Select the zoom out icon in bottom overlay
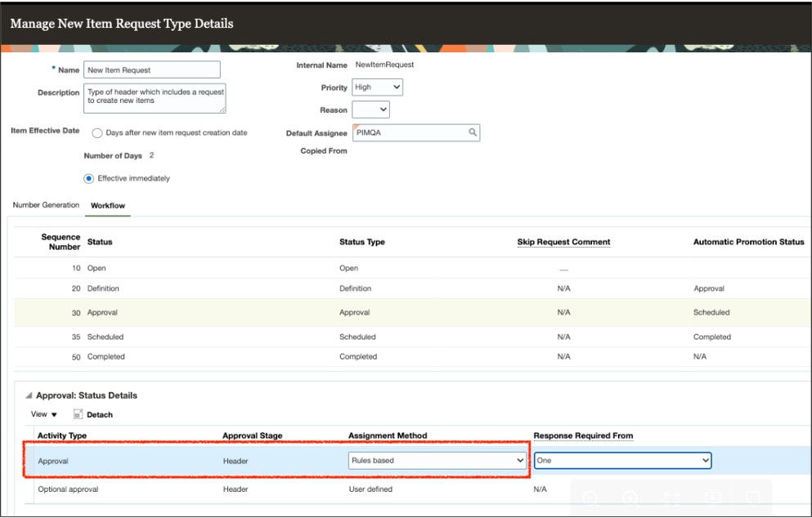 click(x=592, y=498)
